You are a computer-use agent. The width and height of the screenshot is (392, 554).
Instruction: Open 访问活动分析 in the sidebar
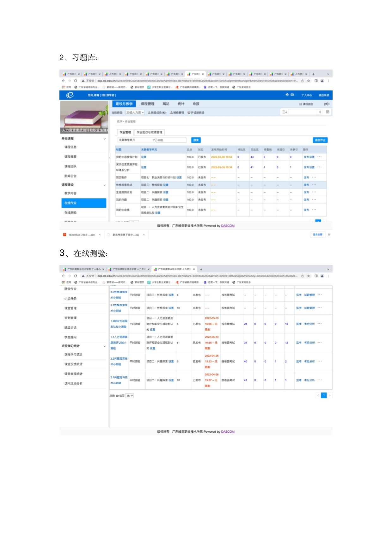(73, 383)
